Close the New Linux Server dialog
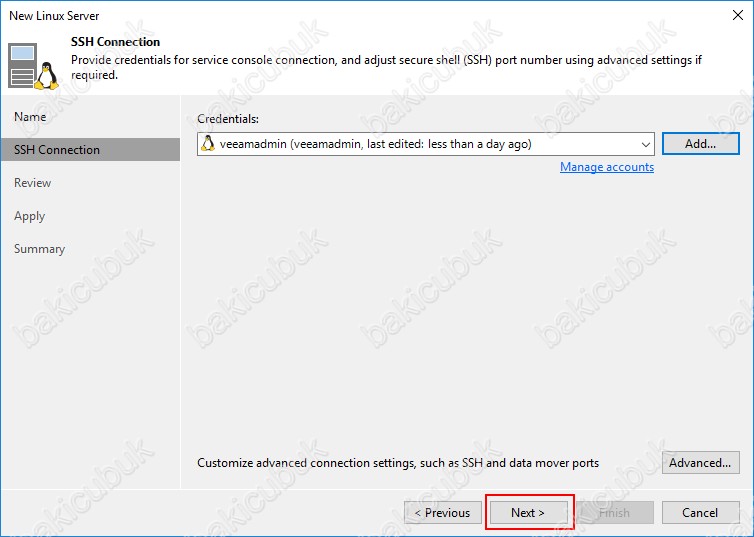 click(738, 15)
